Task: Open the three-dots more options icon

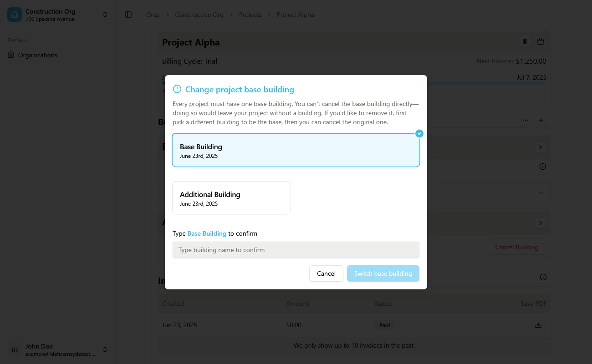Action: coord(526,121)
